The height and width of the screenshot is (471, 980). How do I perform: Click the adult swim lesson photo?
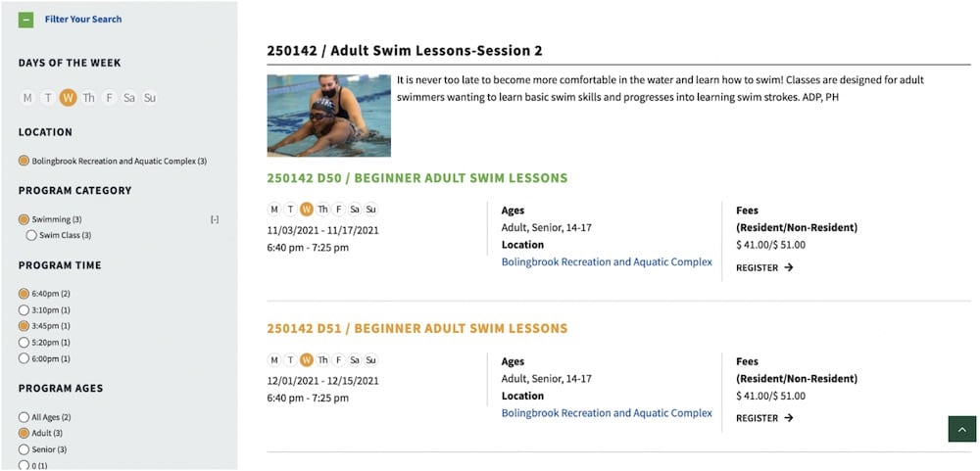328,116
